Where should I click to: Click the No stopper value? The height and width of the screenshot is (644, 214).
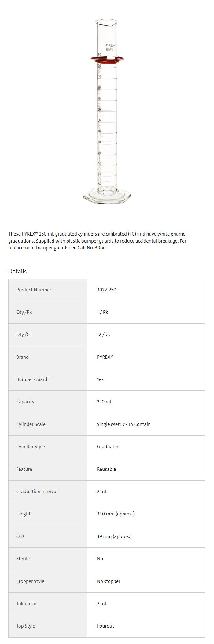coord(109,581)
